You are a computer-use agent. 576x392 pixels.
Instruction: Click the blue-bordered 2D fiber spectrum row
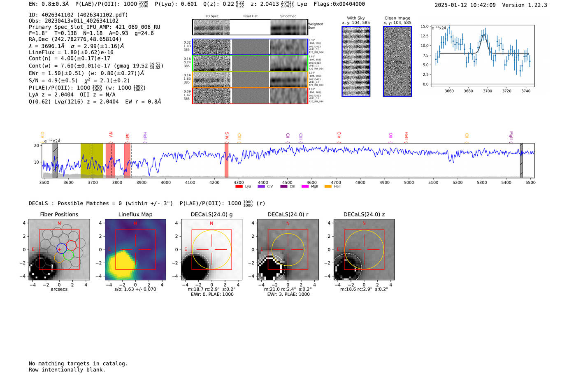coord(250,47)
